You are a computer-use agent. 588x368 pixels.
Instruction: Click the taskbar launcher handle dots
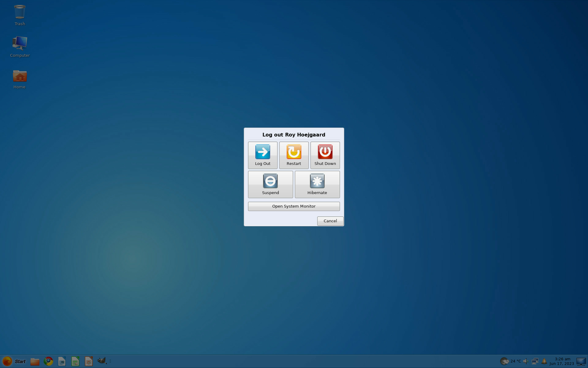(x=110, y=361)
